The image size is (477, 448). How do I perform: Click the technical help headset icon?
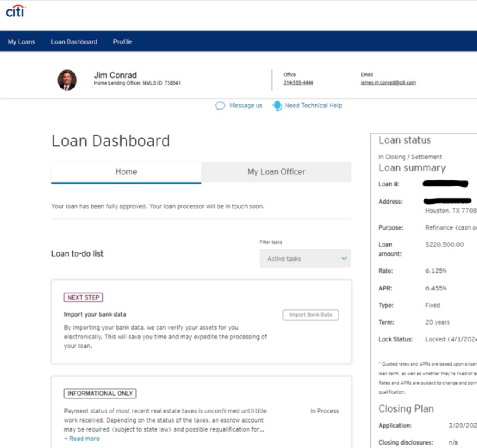(x=277, y=106)
